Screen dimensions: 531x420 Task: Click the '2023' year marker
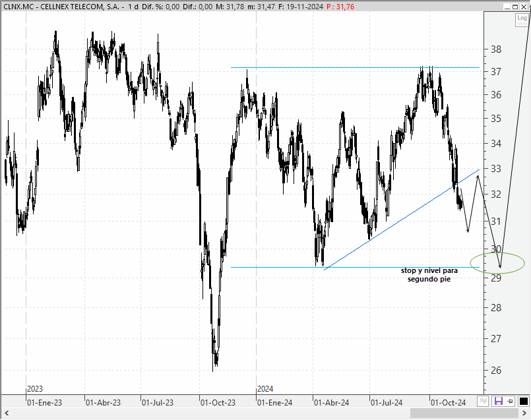[x=35, y=389]
